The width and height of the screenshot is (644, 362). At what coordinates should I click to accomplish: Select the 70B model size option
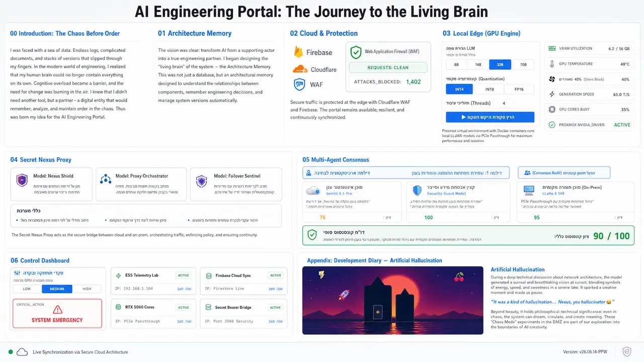tap(523, 64)
